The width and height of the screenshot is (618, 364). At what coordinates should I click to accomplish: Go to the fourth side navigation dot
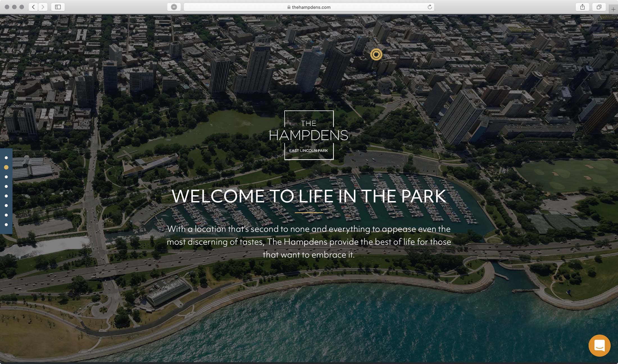pyautogui.click(x=6, y=186)
